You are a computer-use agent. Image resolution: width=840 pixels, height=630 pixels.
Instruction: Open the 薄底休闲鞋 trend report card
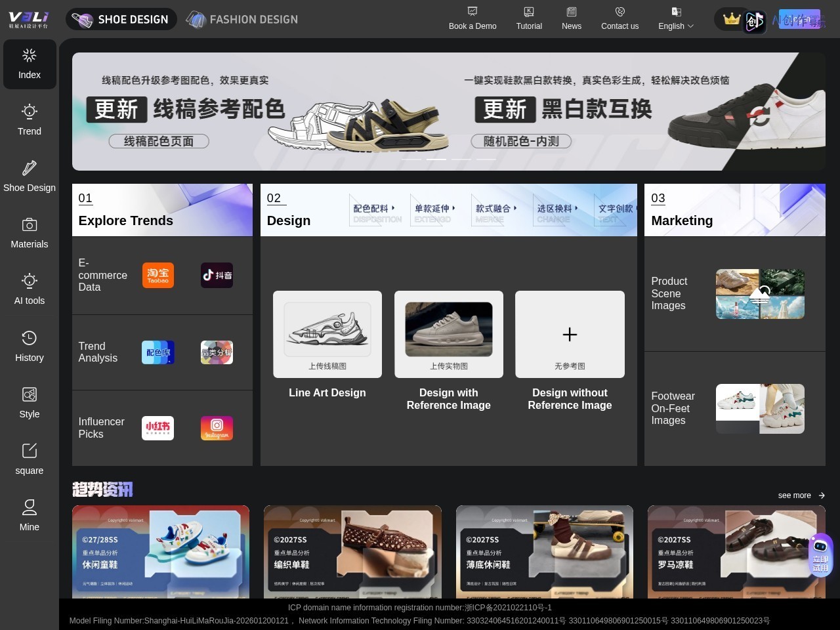[545, 552]
